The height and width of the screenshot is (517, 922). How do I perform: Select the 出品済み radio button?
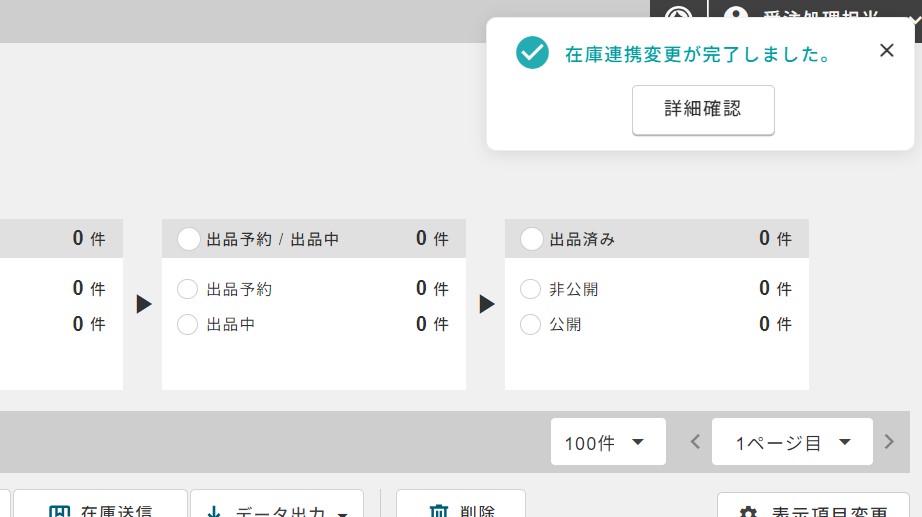click(532, 239)
